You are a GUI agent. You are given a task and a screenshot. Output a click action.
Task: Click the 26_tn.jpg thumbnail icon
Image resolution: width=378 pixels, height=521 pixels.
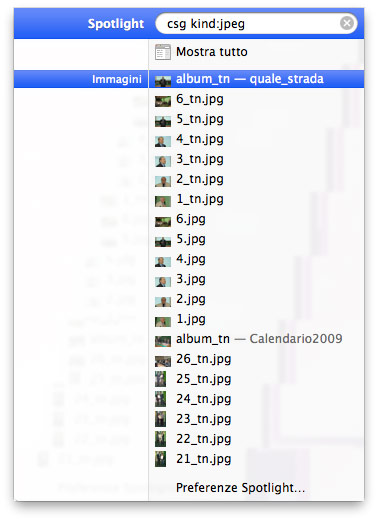click(163, 361)
